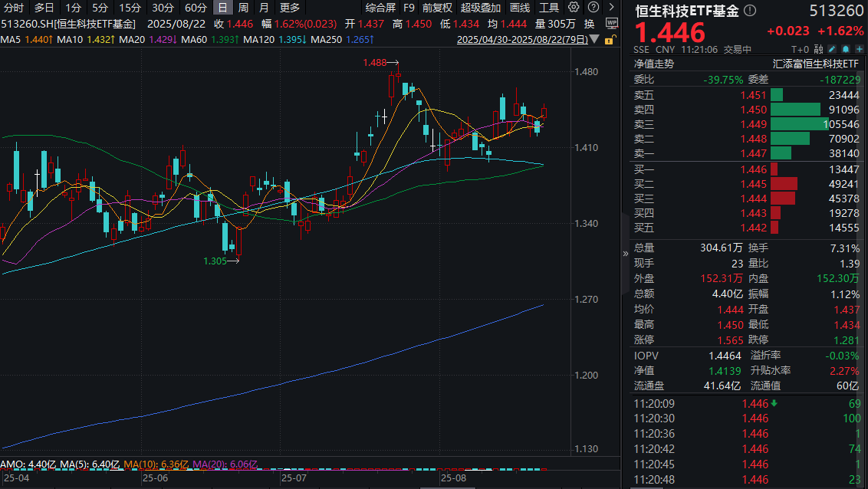Click the date range 2025/04/30-2025/08/22 link

click(522, 39)
